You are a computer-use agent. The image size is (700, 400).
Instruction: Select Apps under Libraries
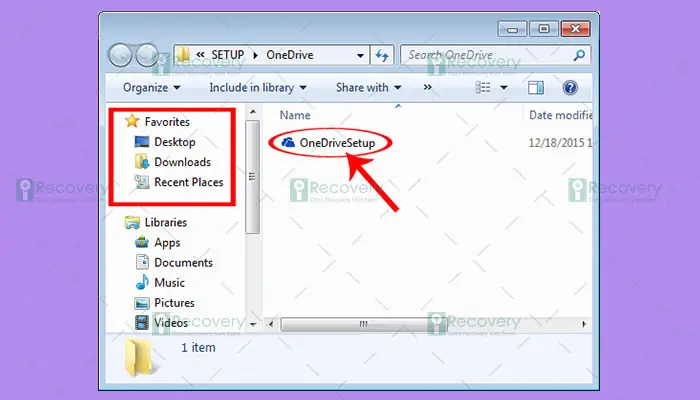point(167,243)
